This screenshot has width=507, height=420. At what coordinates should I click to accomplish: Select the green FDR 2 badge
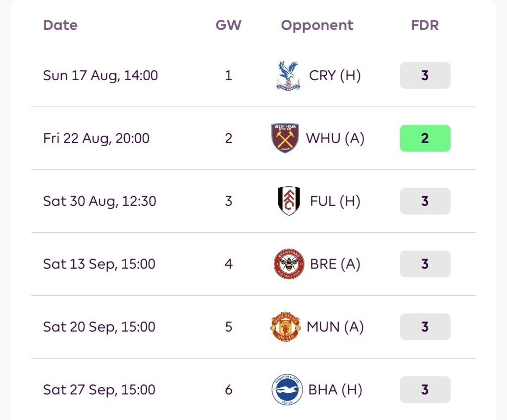425,138
